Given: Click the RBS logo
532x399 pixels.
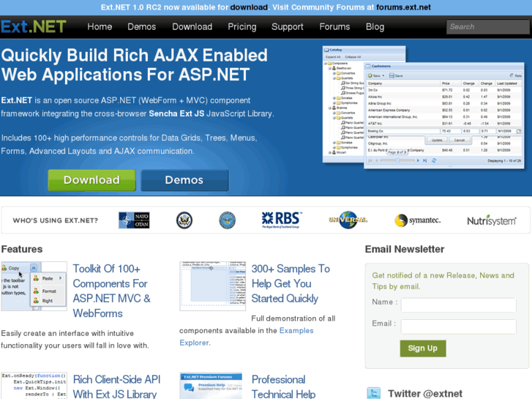Looking at the screenshot, I should click(x=281, y=220).
